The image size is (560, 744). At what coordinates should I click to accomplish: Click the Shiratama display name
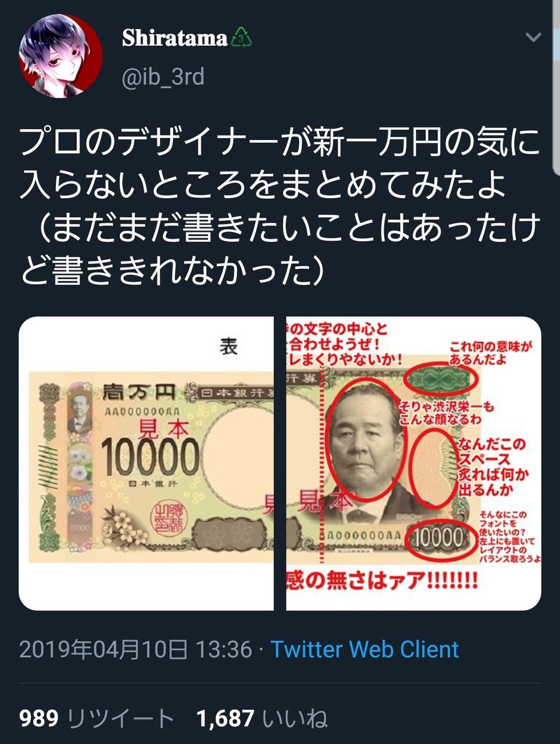coord(174,38)
